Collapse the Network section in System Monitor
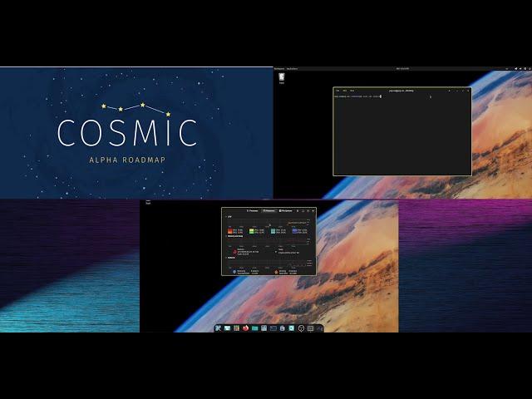The width and height of the screenshot is (532, 399). [225, 258]
